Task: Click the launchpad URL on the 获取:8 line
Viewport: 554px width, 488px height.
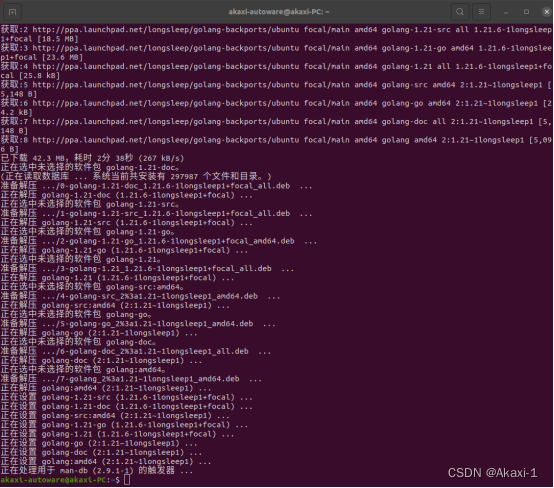Action: pyautogui.click(x=166, y=140)
